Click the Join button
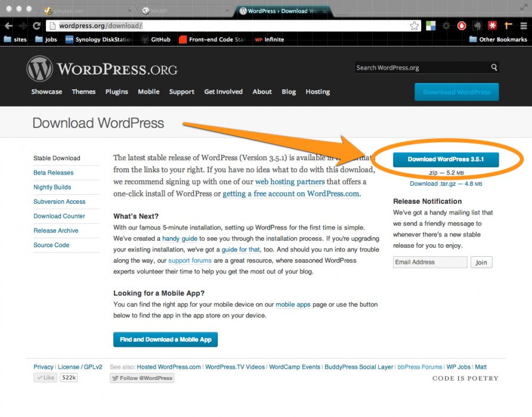 (x=481, y=262)
